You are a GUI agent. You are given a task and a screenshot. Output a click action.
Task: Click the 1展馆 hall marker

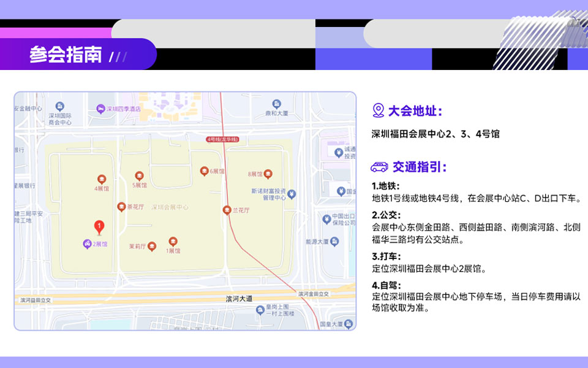tap(173, 242)
